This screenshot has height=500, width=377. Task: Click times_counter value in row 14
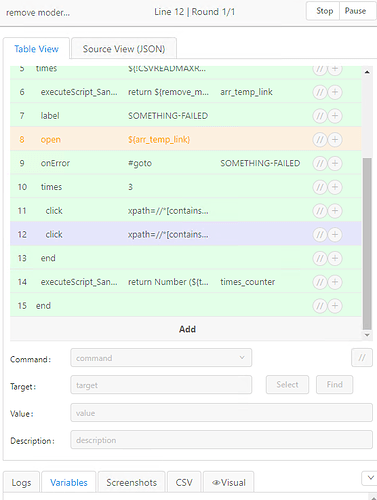248,282
